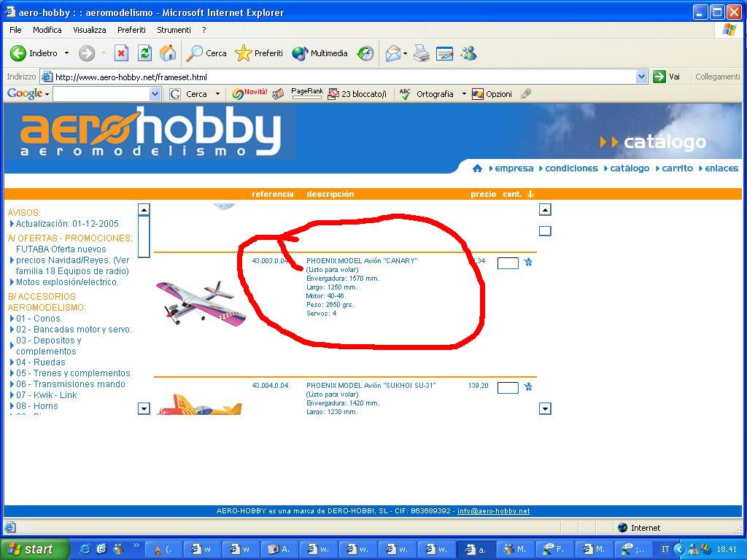Open the History icon in the toolbar

click(x=365, y=53)
